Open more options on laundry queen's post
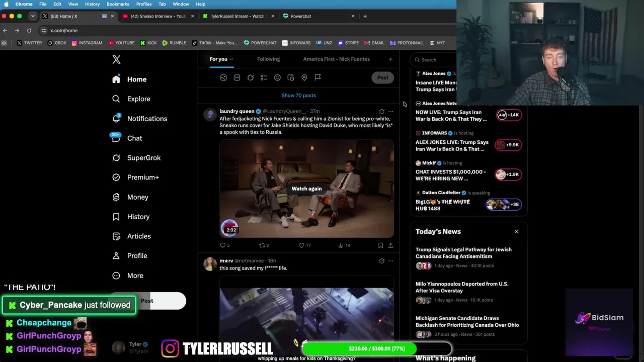 (391, 112)
